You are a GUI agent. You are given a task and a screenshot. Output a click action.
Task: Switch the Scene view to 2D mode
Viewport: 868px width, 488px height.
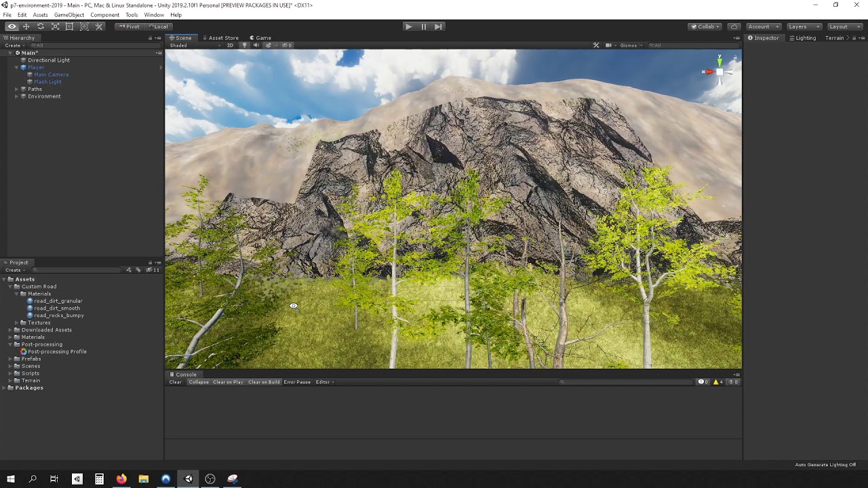[x=230, y=45]
